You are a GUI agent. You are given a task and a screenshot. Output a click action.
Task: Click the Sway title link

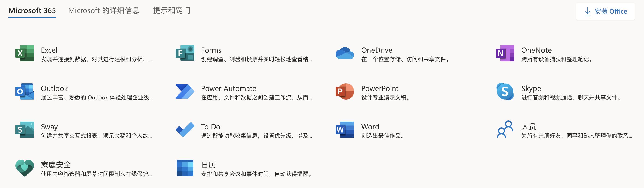coord(49,127)
